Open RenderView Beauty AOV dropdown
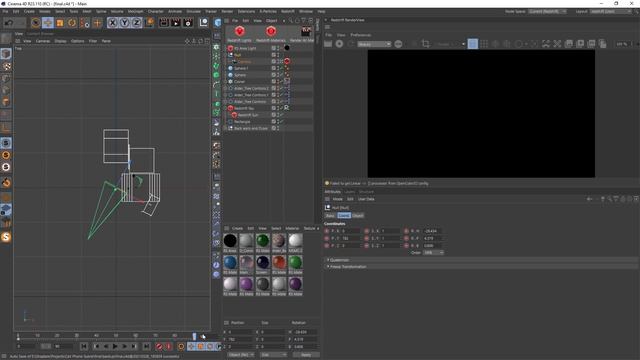The image size is (640, 360). point(375,44)
